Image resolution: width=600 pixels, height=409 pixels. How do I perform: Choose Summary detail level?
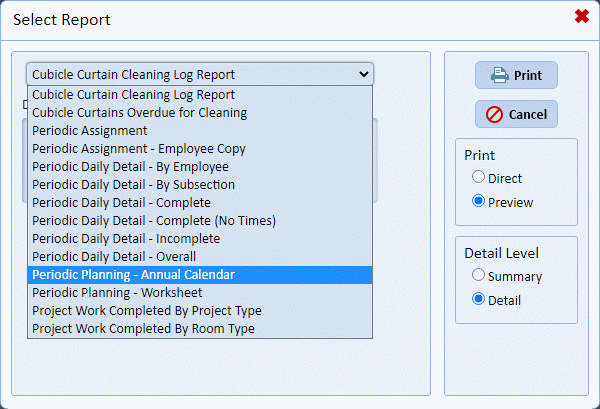479,276
